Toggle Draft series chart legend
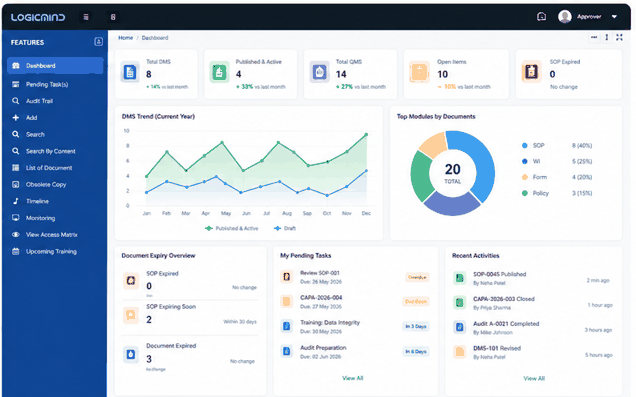The image size is (636, 397). [285, 228]
